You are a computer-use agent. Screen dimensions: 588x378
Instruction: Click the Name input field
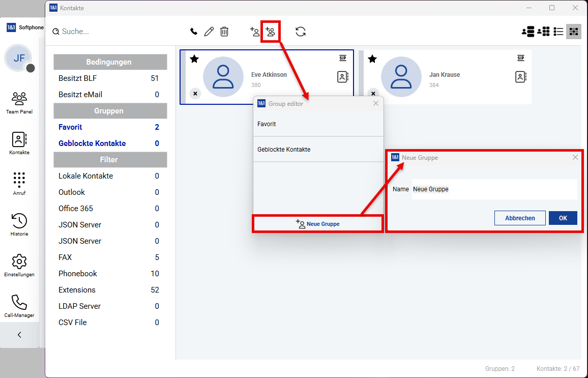click(493, 189)
